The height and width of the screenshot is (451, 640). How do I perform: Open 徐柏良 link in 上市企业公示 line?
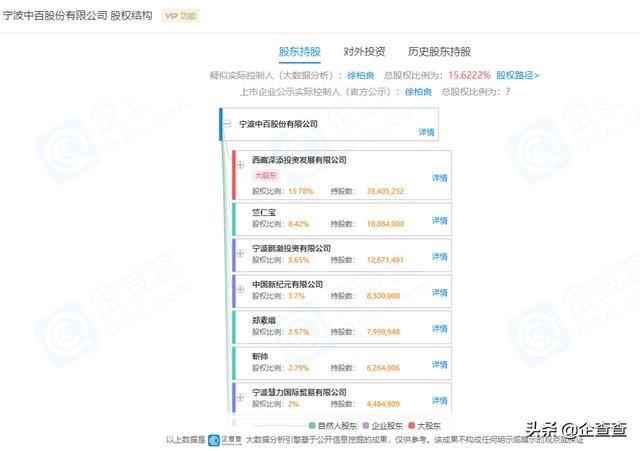(418, 92)
